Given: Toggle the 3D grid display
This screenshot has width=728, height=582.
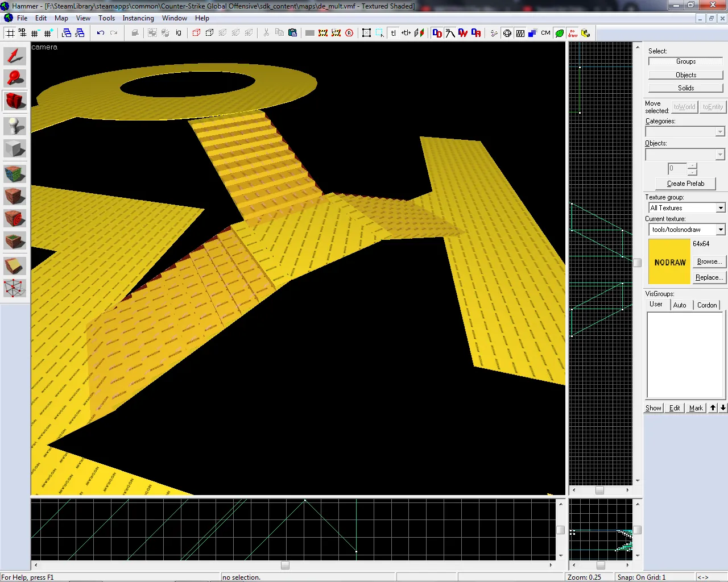Looking at the screenshot, I should point(23,33).
